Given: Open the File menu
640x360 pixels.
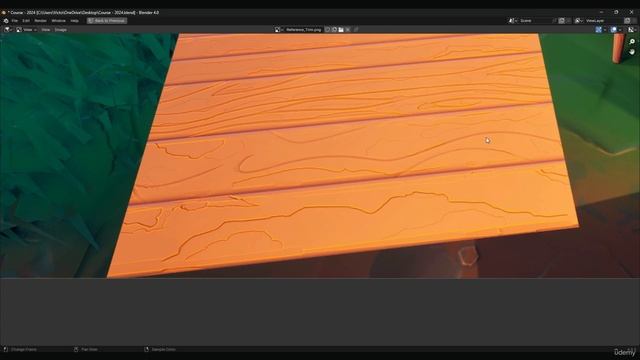Looking at the screenshot, I should tap(15, 20).
